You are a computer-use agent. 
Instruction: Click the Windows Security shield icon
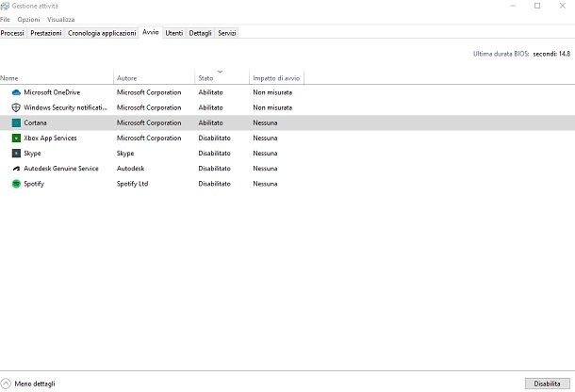(16, 107)
